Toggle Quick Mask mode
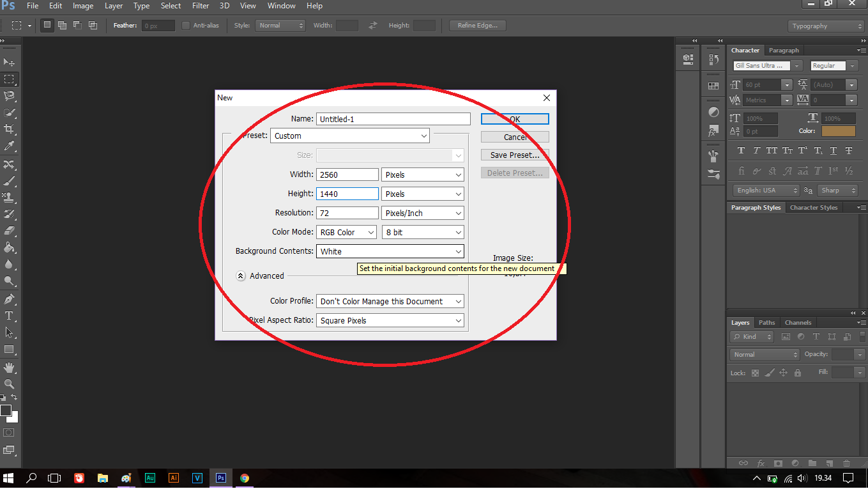 9,433
